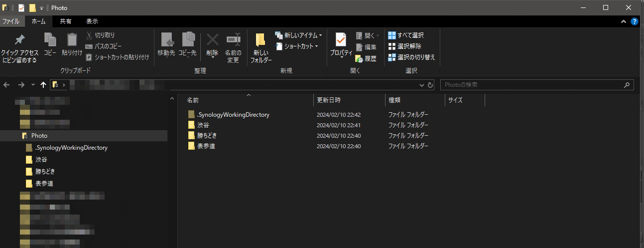Open quick access toolbar customize dropdown

pos(41,8)
